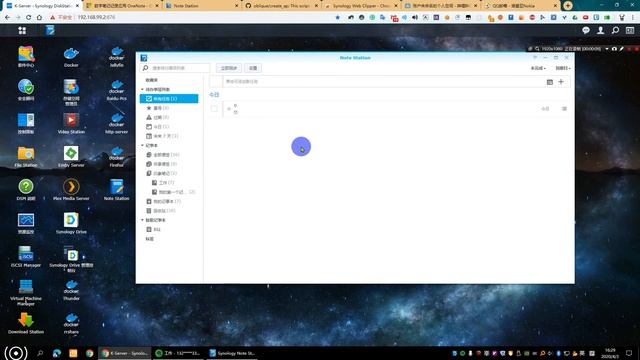Screen dimensions: 640x360
Task: Click the sync button in the Note Station toolbar
Action: [229, 68]
